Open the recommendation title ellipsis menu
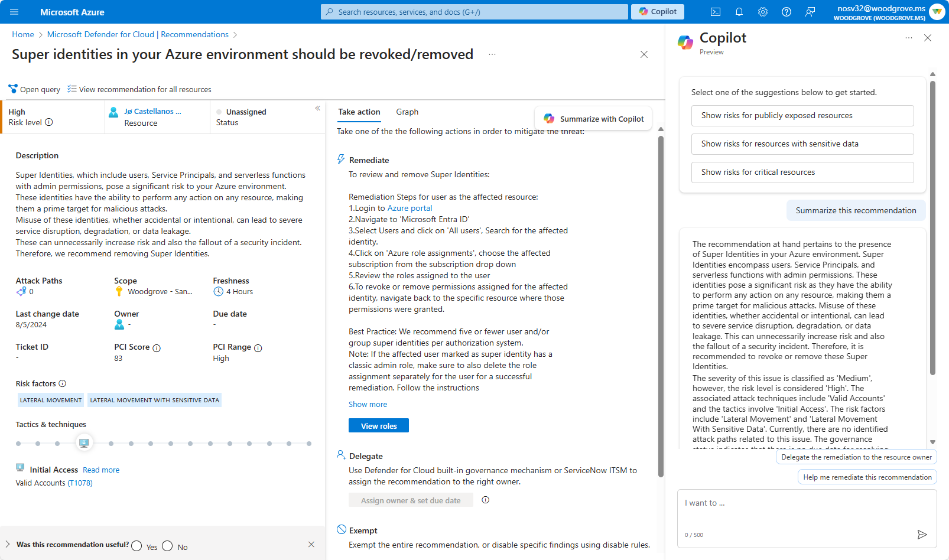 point(492,54)
